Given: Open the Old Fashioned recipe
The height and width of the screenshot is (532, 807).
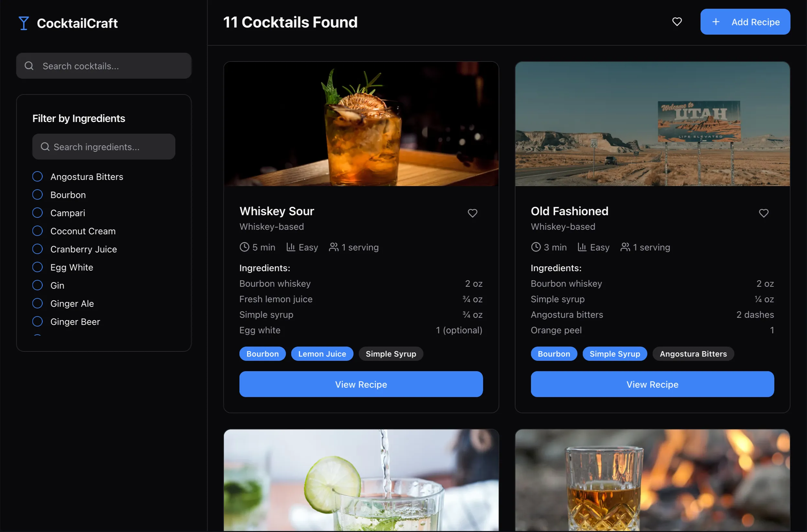Looking at the screenshot, I should coord(652,384).
